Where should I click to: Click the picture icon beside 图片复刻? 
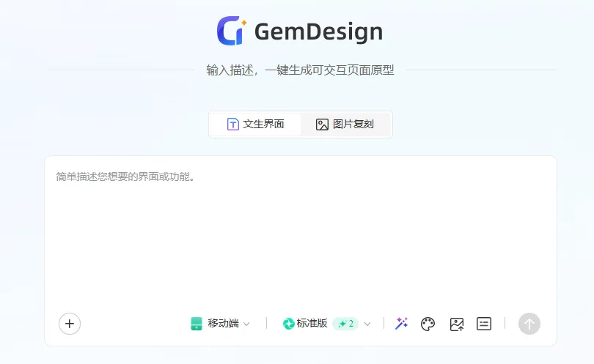click(322, 125)
